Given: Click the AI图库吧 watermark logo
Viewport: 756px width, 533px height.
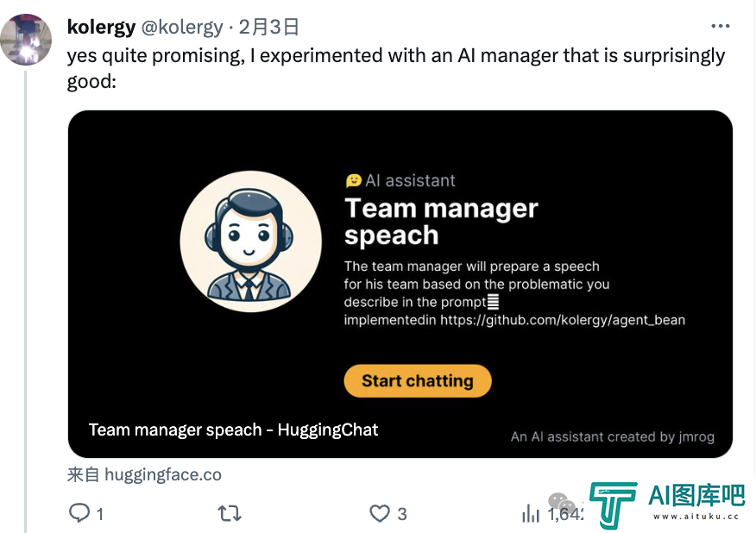Looking at the screenshot, I should point(667,504).
